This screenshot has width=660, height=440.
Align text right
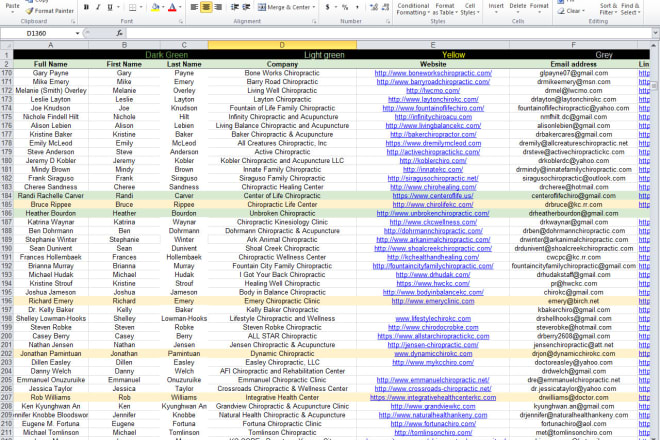tap(218, 7)
